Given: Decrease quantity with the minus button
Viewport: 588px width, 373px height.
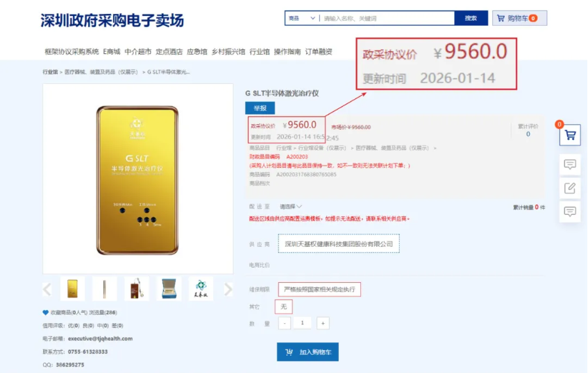Looking at the screenshot, I should click(285, 323).
